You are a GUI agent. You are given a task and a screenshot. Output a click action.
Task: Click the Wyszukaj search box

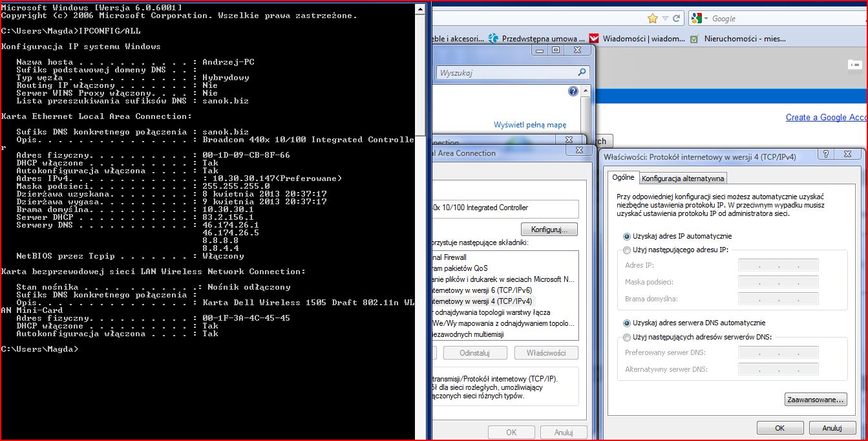coord(513,73)
